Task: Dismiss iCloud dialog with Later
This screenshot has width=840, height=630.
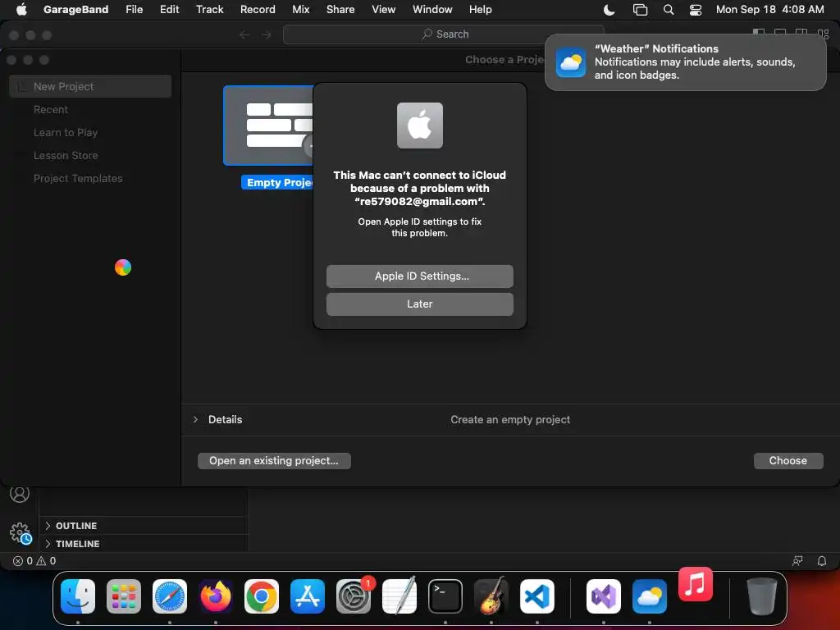Action: pyautogui.click(x=419, y=304)
